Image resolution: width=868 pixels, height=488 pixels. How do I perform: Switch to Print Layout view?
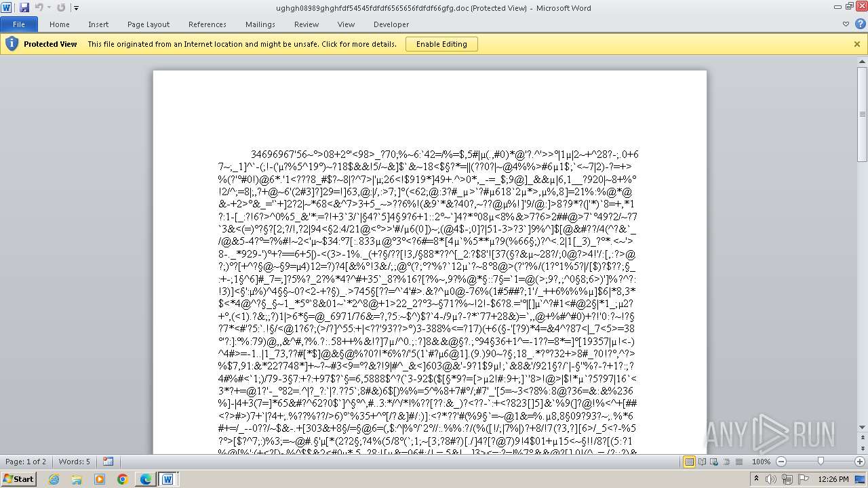(x=689, y=462)
